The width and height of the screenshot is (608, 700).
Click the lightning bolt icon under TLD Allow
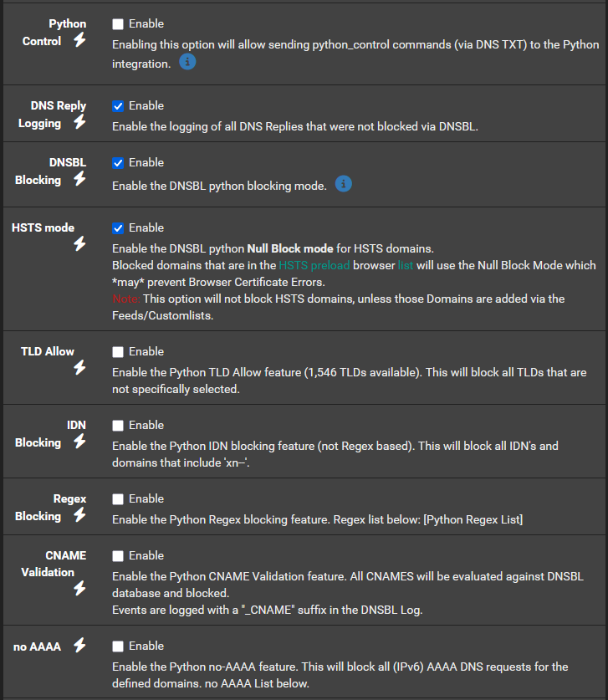(x=79, y=368)
